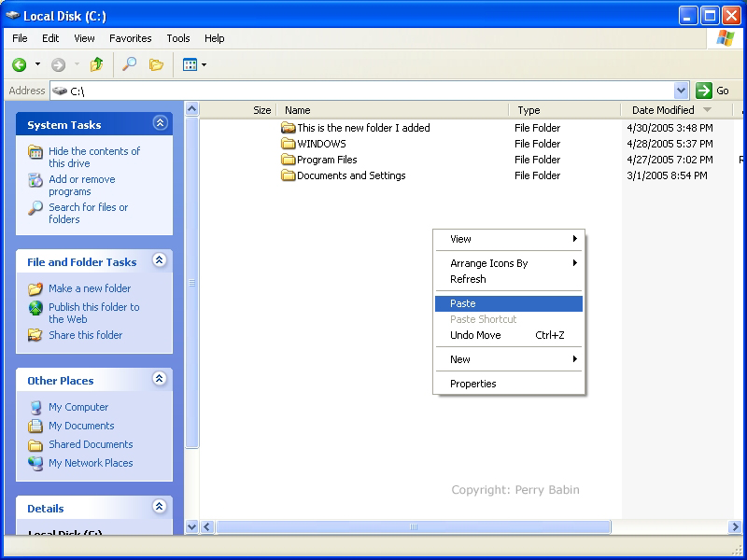Open the Search toolbar button
This screenshot has height=560, width=747.
(x=129, y=64)
